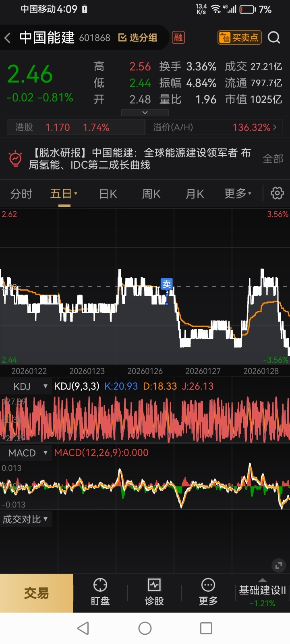Switch to 分时 tab
The width and height of the screenshot is (290, 644).
(21, 194)
